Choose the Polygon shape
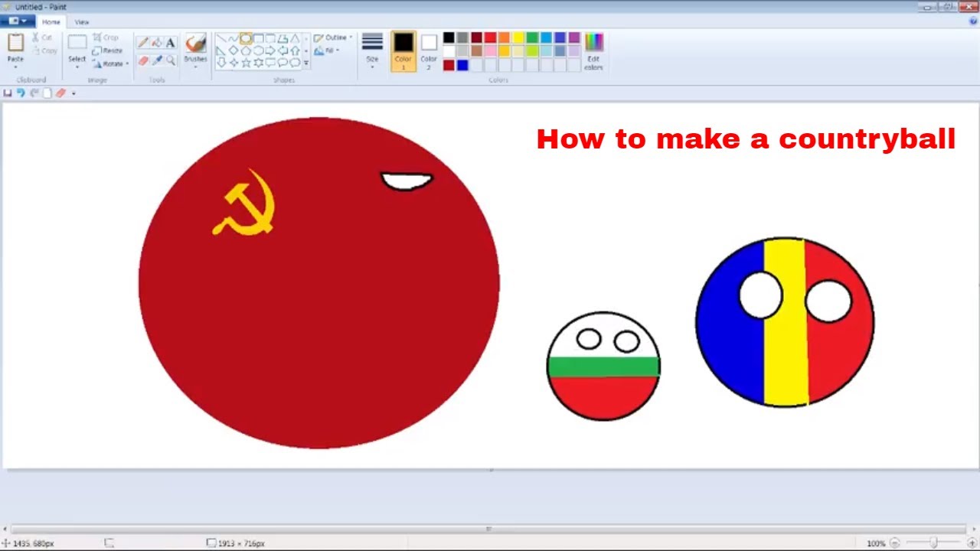 click(x=283, y=38)
